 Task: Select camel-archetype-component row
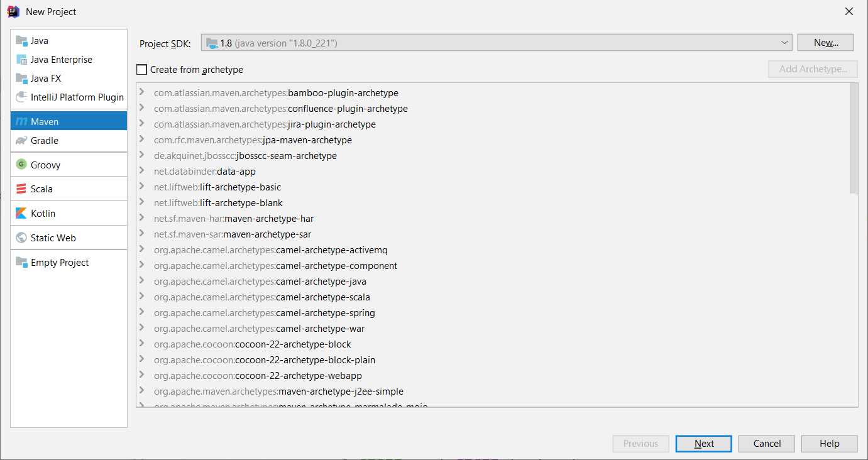(x=492, y=266)
